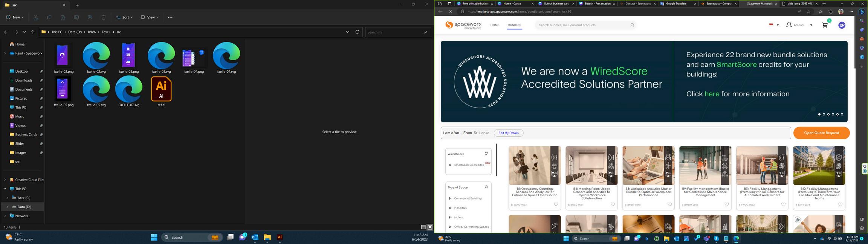Viewport: 868px width, 244px height.
Task: Select Downloads in File Explorer quick access
Action: (24, 80)
